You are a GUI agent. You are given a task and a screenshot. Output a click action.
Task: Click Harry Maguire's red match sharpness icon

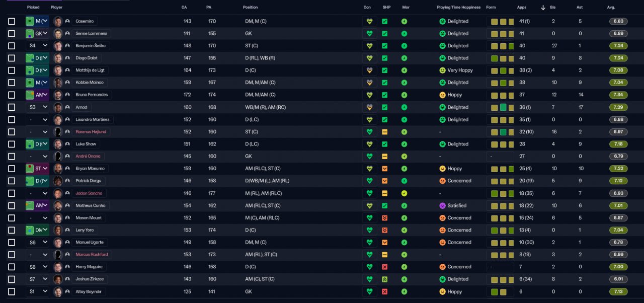tap(384, 267)
